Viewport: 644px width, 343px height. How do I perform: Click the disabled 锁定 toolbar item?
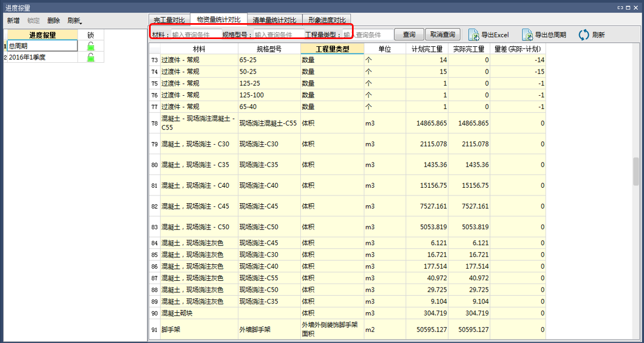tap(34, 20)
